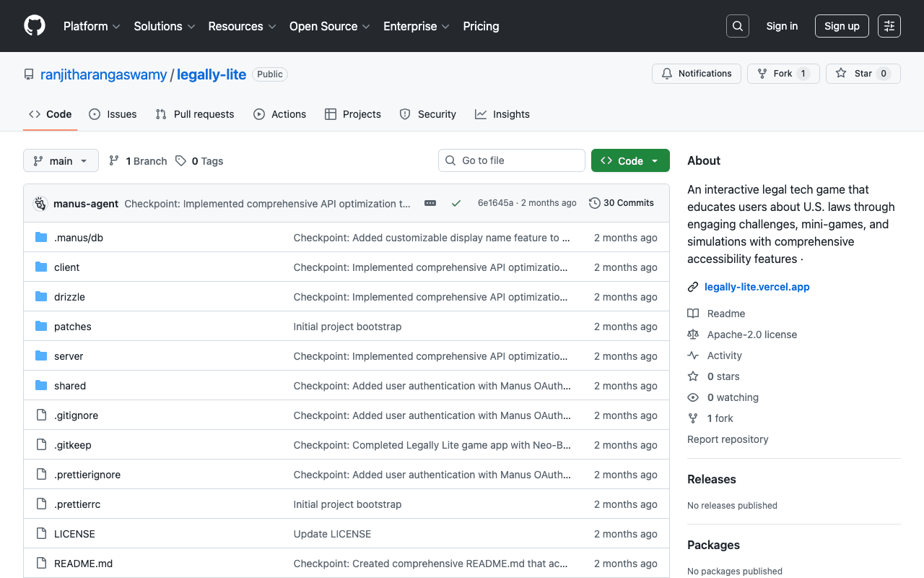Click the Go to file search field
Image resolution: width=924 pixels, height=578 pixels.
(512, 160)
